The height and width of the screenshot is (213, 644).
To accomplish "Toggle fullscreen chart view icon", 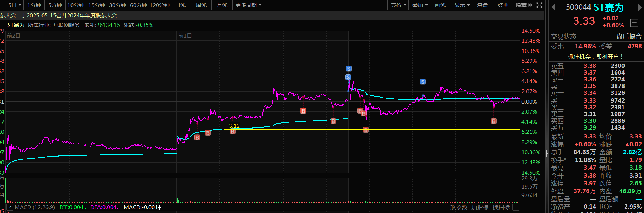I will point(540,5).
